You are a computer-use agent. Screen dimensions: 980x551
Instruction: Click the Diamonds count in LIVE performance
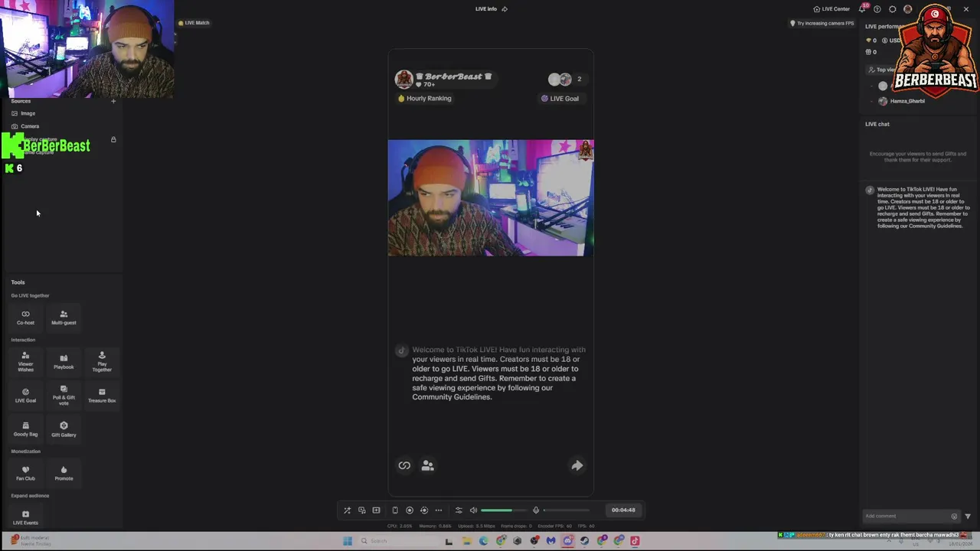(871, 41)
